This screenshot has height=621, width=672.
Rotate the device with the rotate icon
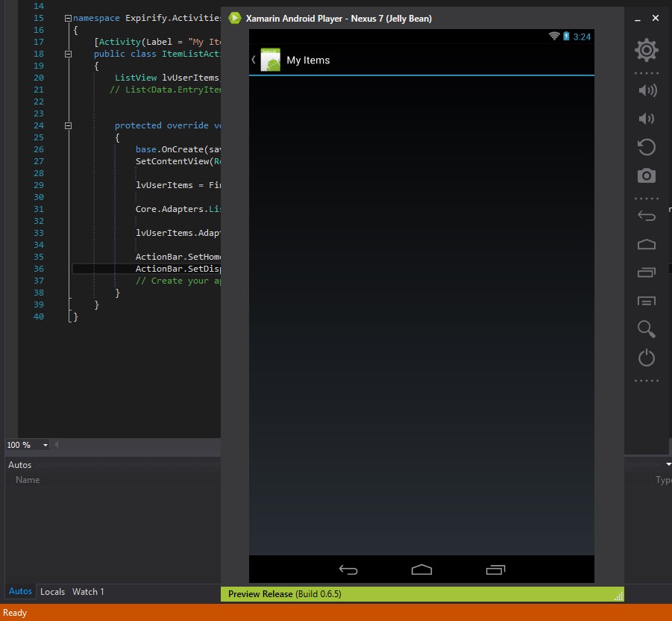[646, 147]
